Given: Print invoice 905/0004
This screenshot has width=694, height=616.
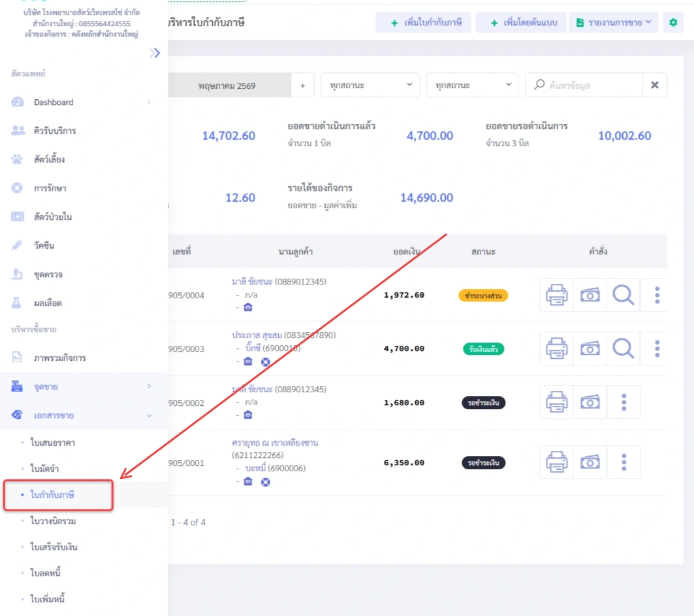Looking at the screenshot, I should 556,295.
